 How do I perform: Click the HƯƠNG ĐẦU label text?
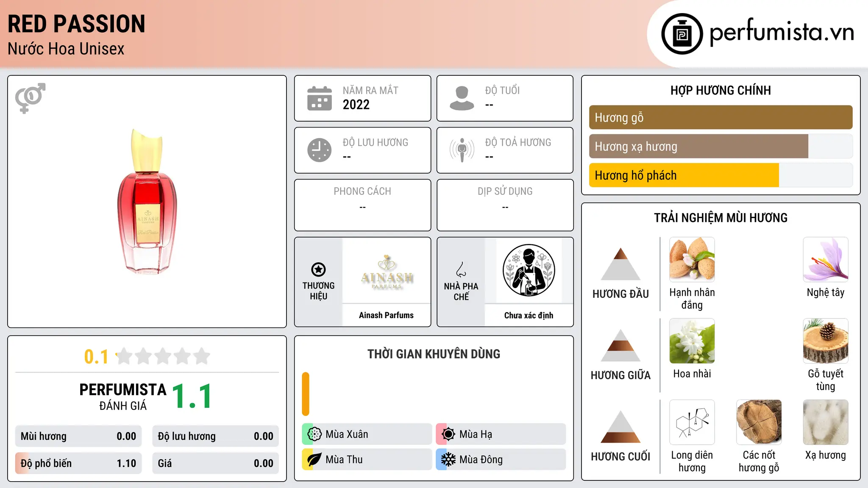pos(620,294)
